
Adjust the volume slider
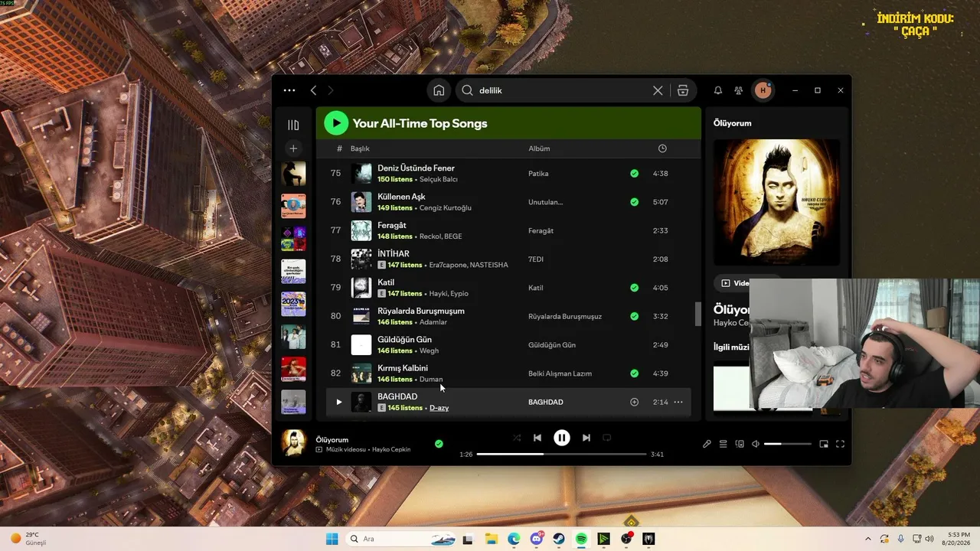coord(787,444)
